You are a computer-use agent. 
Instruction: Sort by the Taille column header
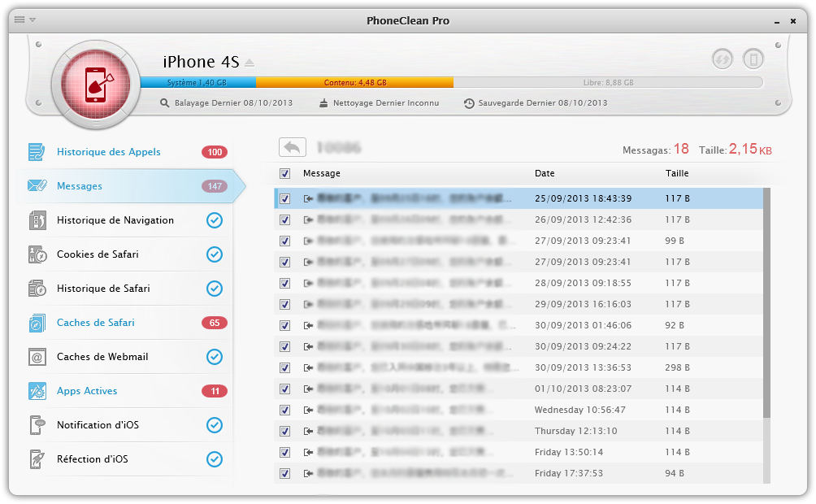tap(676, 173)
